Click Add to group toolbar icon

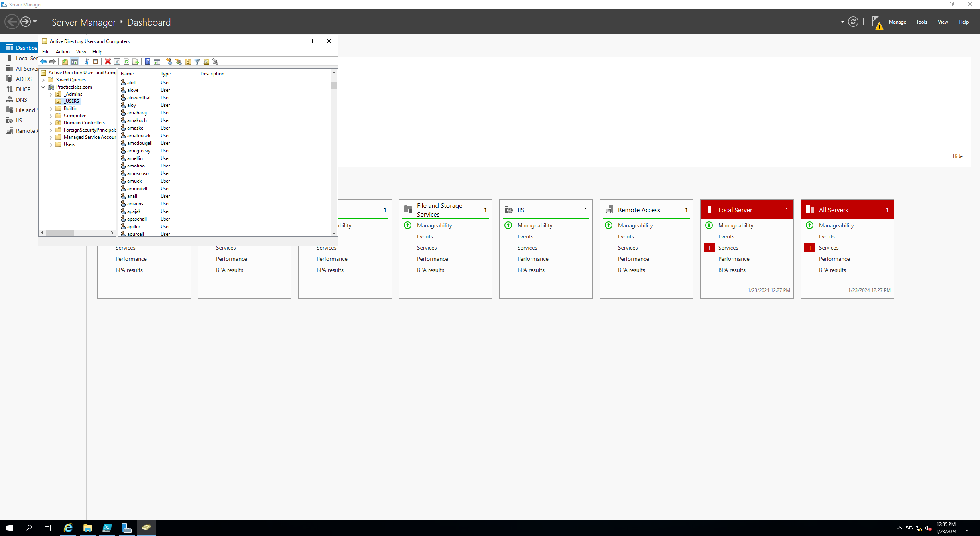pos(215,61)
